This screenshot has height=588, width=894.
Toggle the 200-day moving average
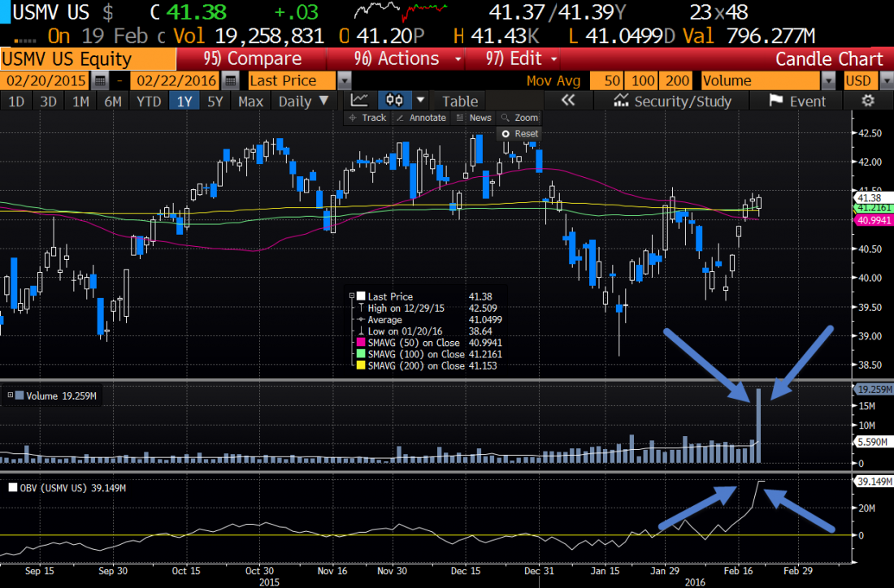678,80
